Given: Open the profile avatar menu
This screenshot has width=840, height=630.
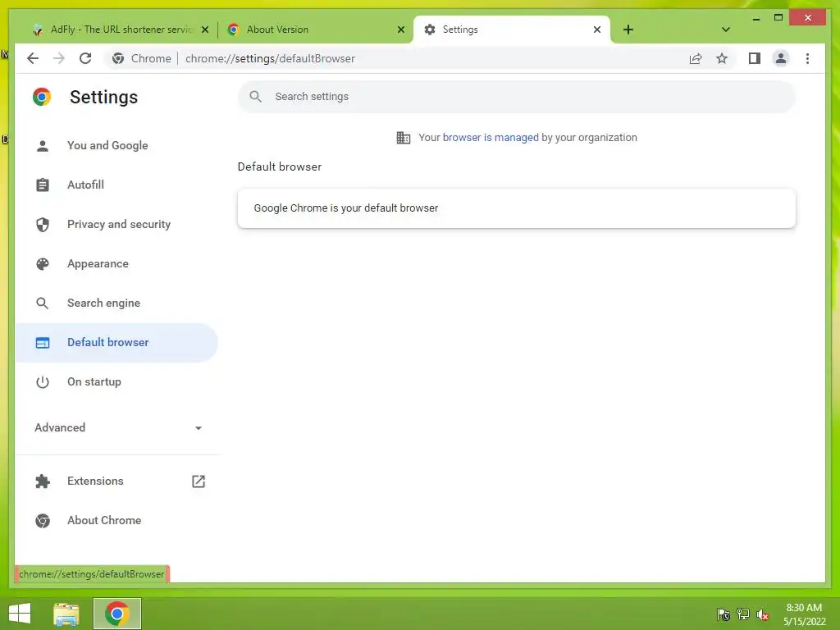Looking at the screenshot, I should (x=781, y=58).
